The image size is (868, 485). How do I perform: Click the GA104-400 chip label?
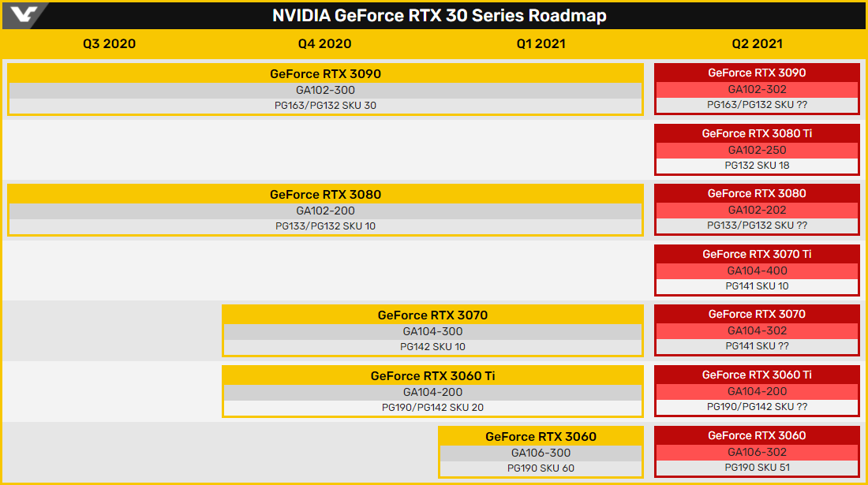pos(757,270)
